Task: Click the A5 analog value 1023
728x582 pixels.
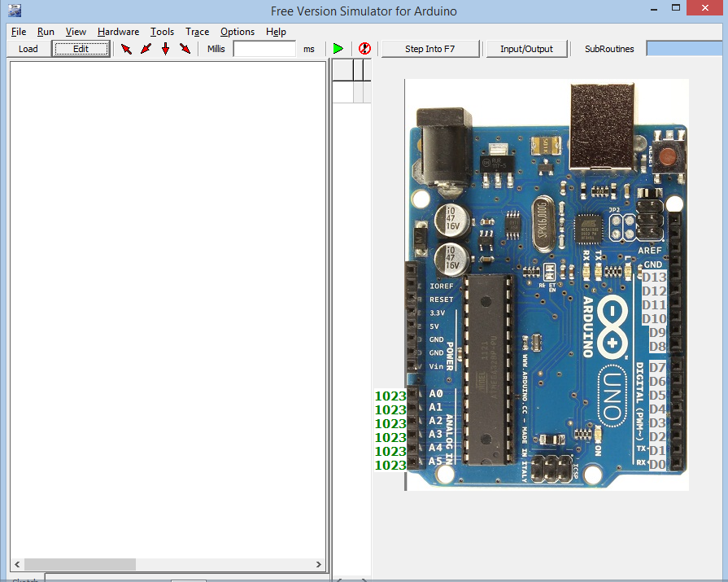Action: [390, 466]
